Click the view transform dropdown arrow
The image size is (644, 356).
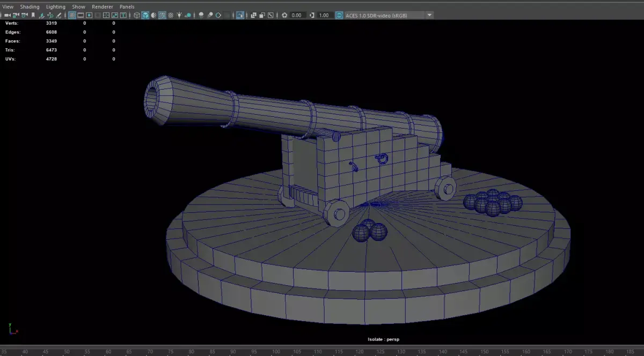[429, 15]
